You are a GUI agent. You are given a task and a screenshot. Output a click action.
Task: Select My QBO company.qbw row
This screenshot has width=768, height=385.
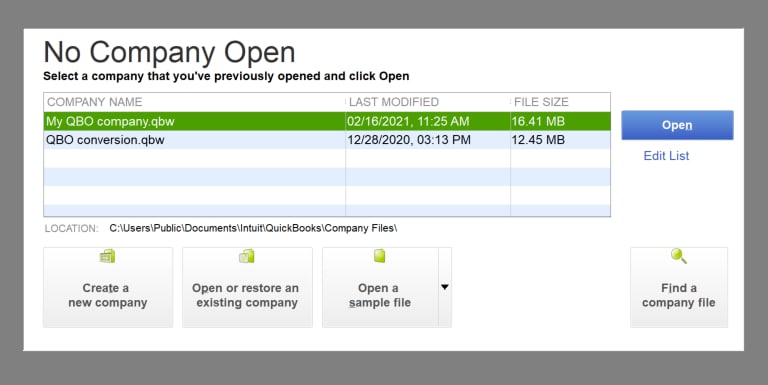(x=327, y=121)
